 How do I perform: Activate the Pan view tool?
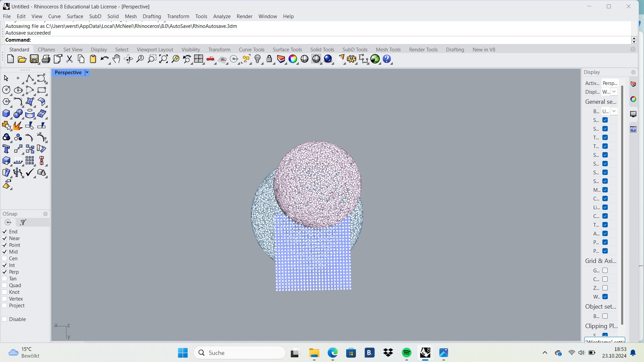(x=116, y=59)
